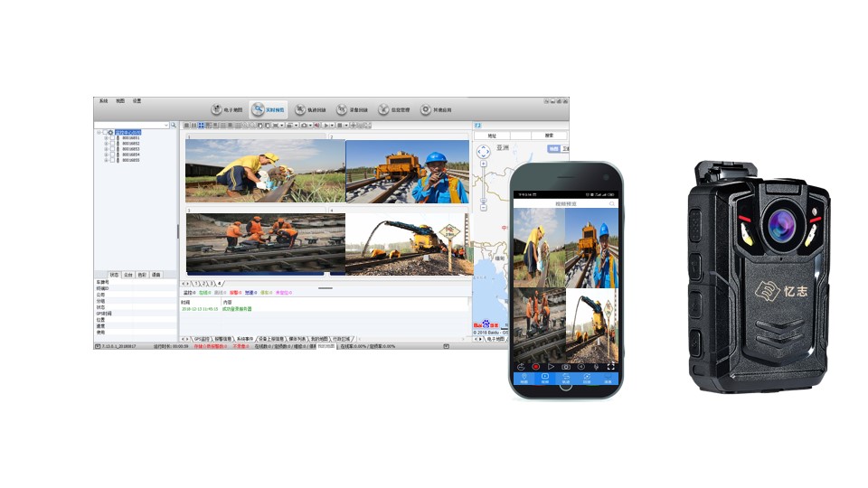Open the 电子地图 (electronic map) module

(x=226, y=109)
